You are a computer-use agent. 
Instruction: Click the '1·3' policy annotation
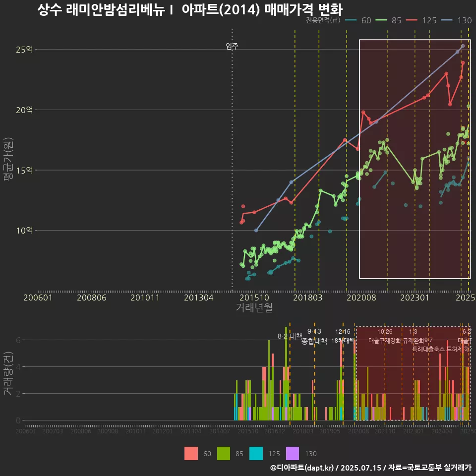click(x=413, y=332)
